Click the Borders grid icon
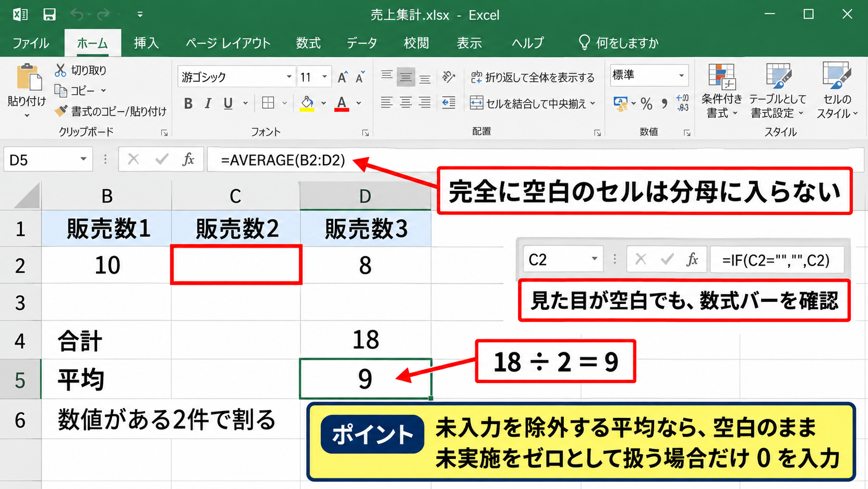Image resolution: width=868 pixels, height=489 pixels. click(268, 103)
